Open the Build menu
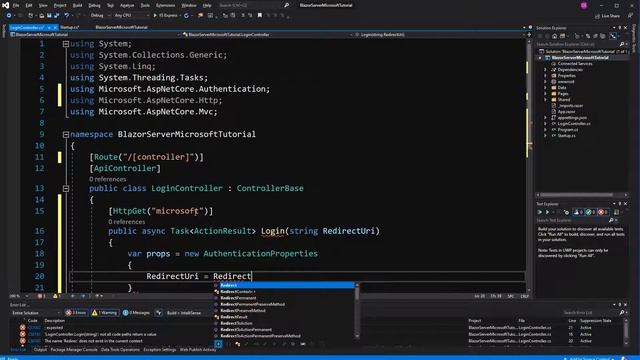Screen dimensions: 640x360 [77, 5]
